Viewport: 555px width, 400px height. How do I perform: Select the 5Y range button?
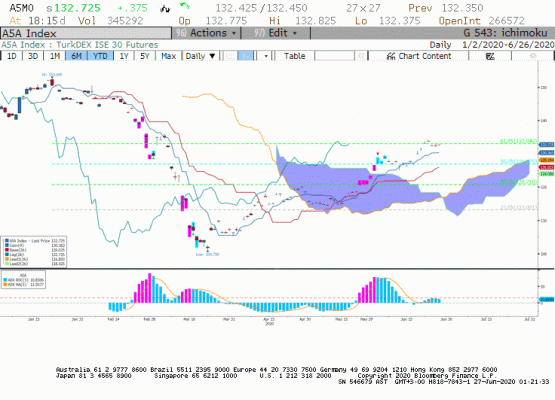tap(145, 56)
